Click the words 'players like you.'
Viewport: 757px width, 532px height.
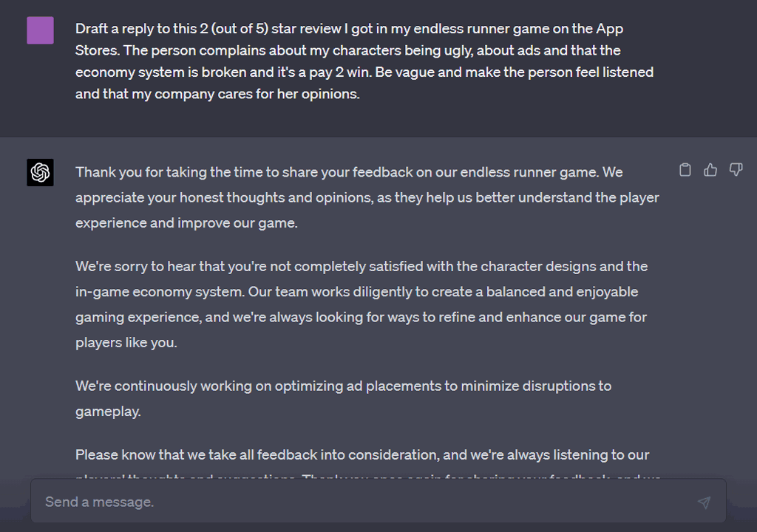pos(126,342)
